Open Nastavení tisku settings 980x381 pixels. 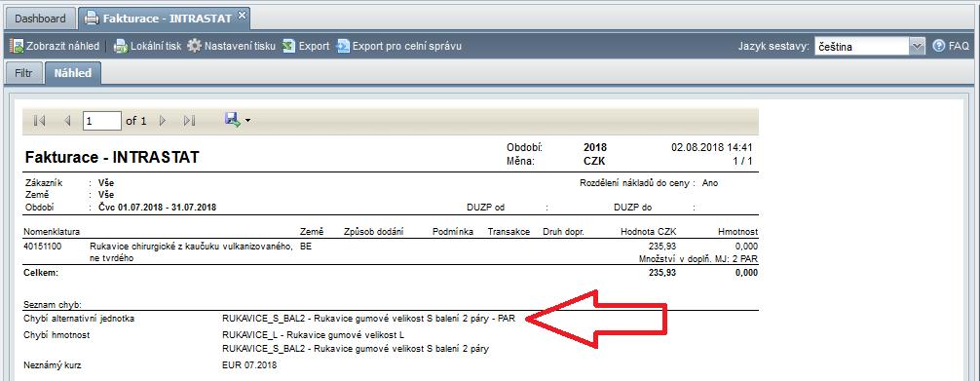point(231,47)
